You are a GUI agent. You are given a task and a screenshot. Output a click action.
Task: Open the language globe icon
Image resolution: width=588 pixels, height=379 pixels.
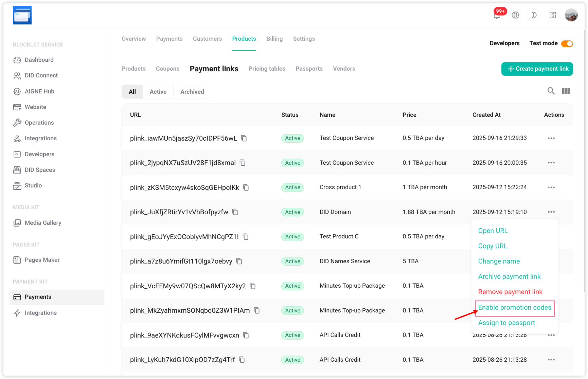(x=515, y=15)
